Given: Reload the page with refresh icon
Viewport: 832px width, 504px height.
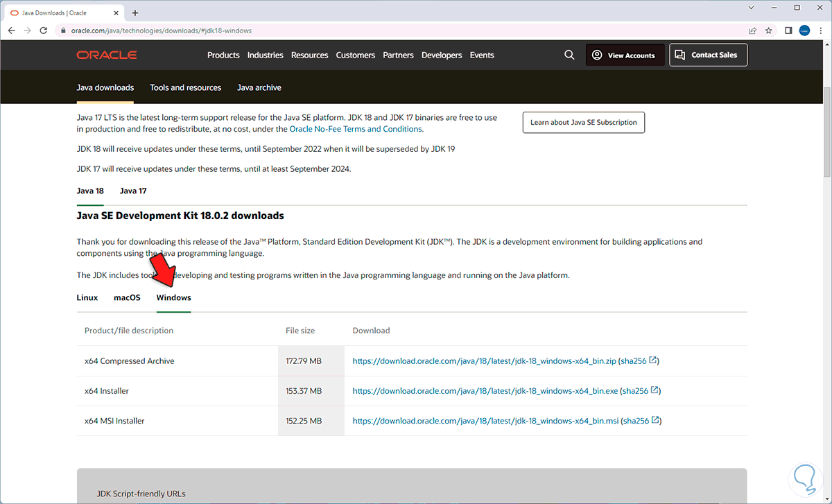Looking at the screenshot, I should pyautogui.click(x=44, y=31).
